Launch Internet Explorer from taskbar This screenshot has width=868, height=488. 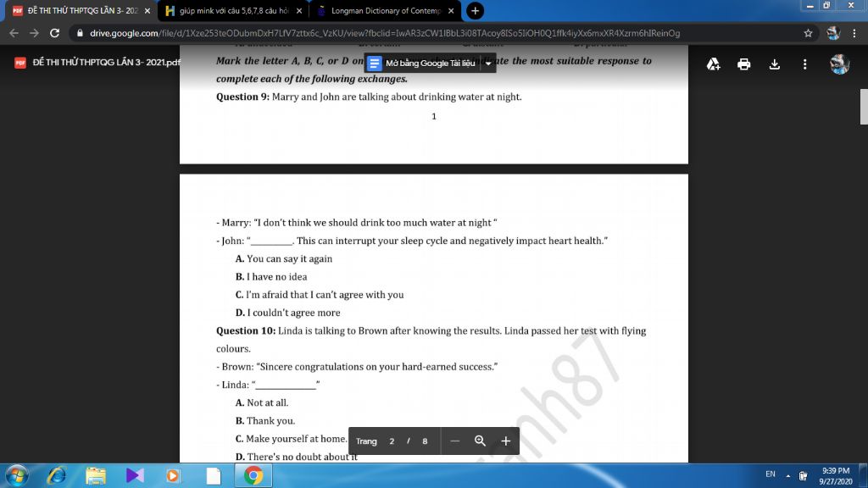click(x=57, y=475)
